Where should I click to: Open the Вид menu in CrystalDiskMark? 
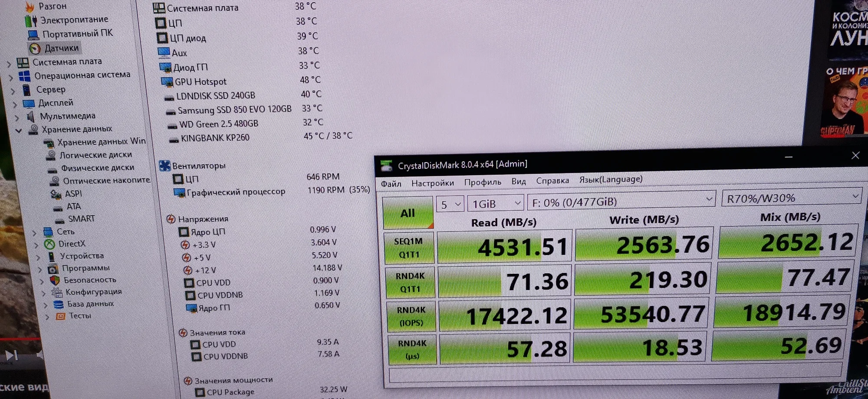coord(519,181)
